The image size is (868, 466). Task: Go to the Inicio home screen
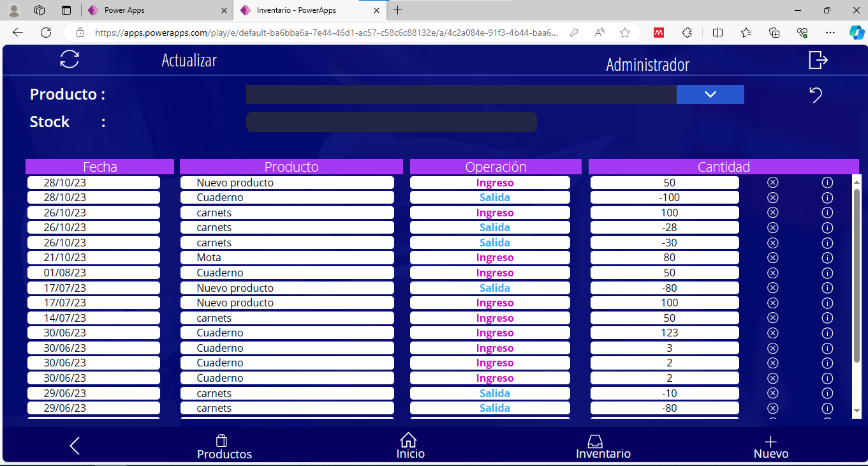tap(409, 446)
